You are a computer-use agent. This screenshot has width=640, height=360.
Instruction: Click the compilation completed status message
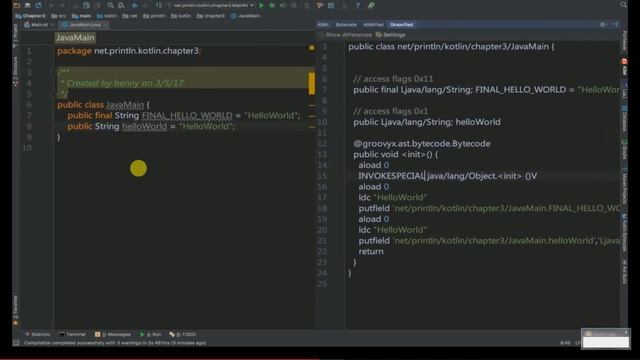click(115, 343)
